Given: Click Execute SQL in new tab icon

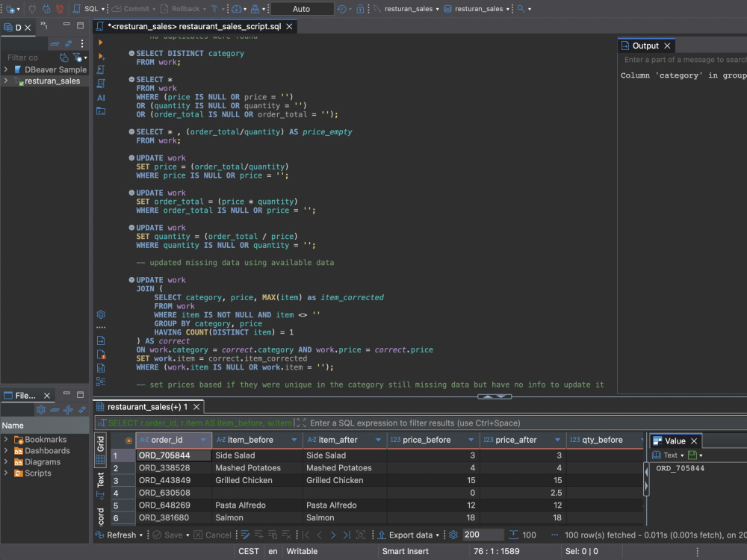Looking at the screenshot, I should click(x=101, y=56).
